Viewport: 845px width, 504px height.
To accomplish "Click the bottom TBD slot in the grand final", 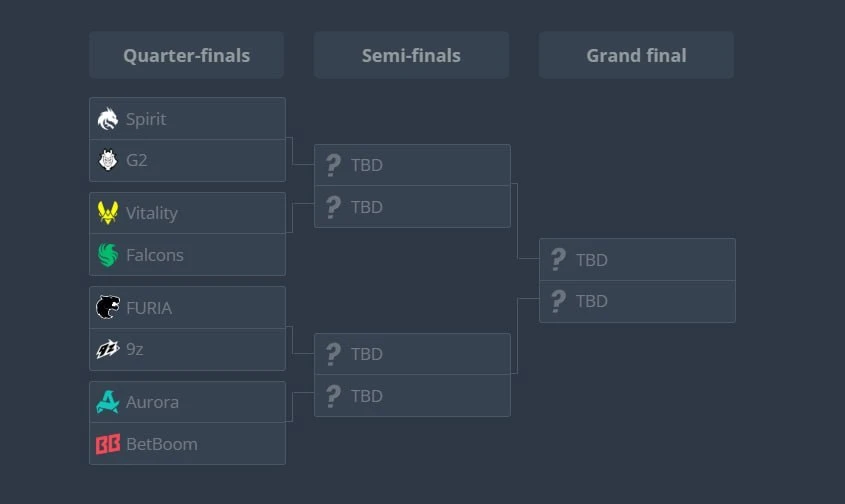I will click(x=637, y=301).
